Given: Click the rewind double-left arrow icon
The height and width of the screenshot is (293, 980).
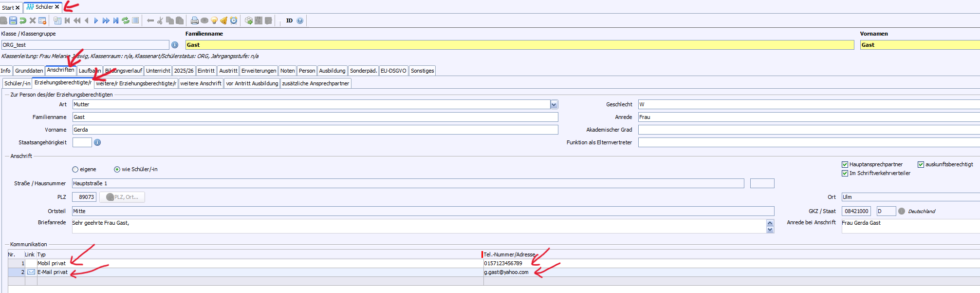Looking at the screenshot, I should point(77,20).
